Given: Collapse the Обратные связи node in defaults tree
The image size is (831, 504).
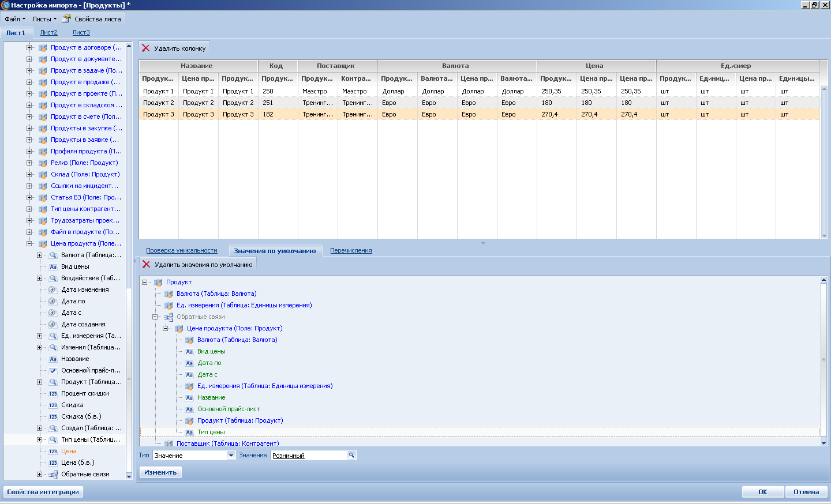Looking at the screenshot, I should 155,317.
